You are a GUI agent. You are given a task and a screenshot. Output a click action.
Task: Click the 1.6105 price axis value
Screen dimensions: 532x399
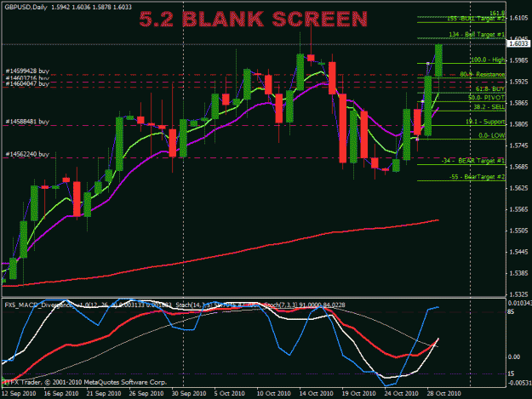(x=518, y=18)
